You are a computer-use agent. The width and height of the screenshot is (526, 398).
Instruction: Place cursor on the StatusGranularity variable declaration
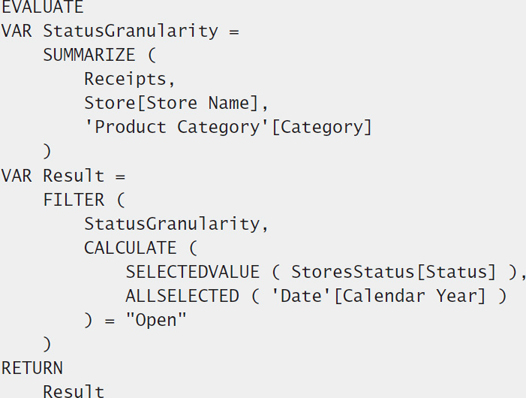130,31
